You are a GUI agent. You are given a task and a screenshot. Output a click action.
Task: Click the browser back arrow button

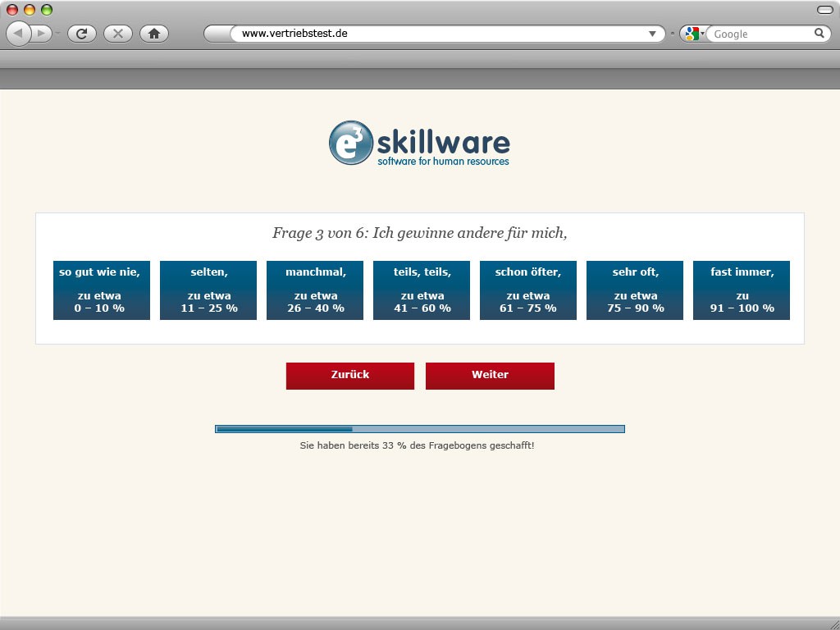[x=18, y=34]
